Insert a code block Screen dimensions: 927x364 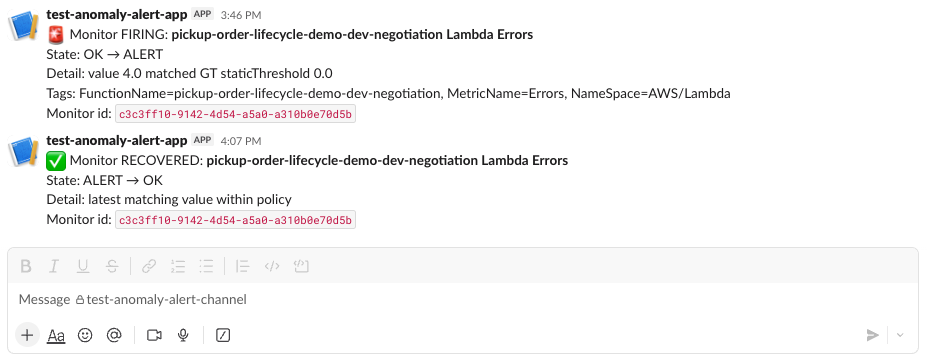tap(302, 266)
